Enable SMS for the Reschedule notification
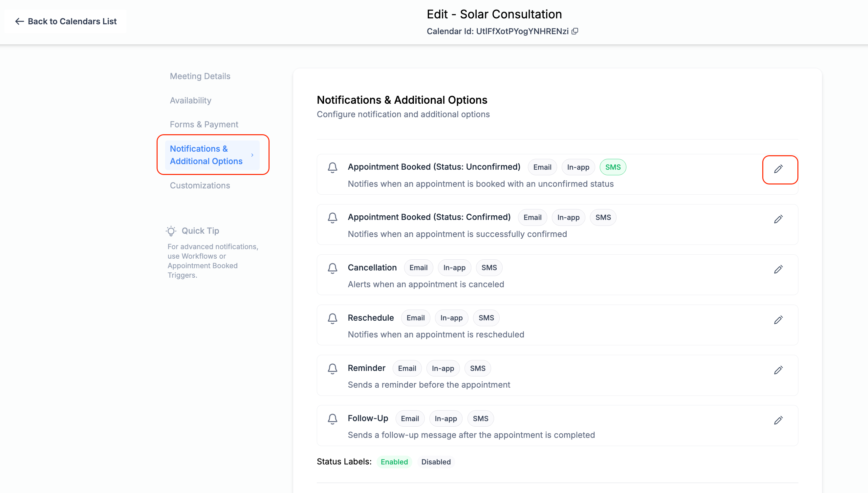 point(486,318)
